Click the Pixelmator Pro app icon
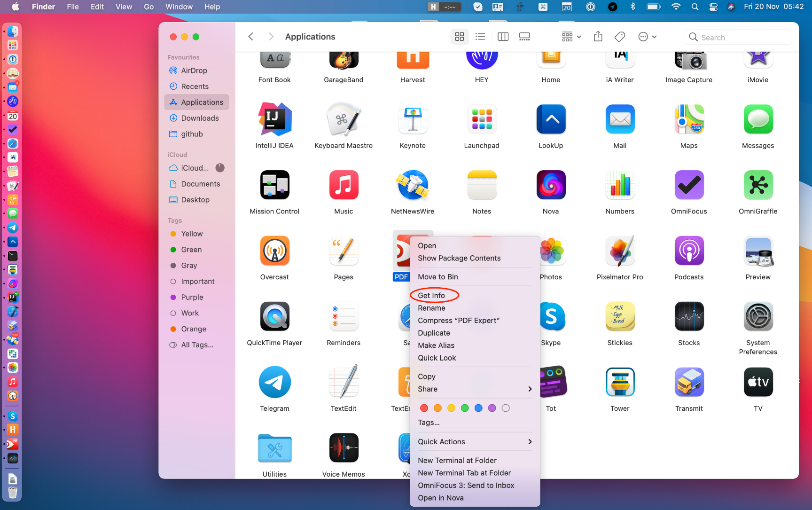The height and width of the screenshot is (510, 812). point(620,251)
